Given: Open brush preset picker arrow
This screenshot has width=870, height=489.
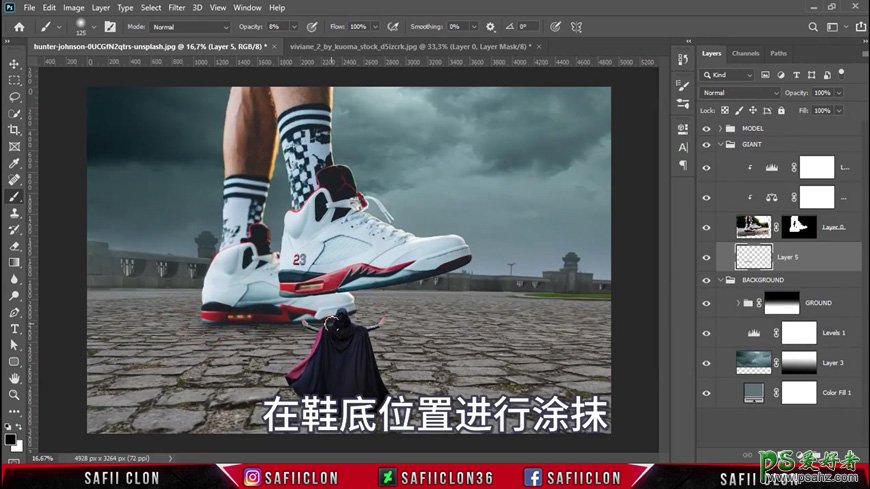Looking at the screenshot, I should [93, 27].
